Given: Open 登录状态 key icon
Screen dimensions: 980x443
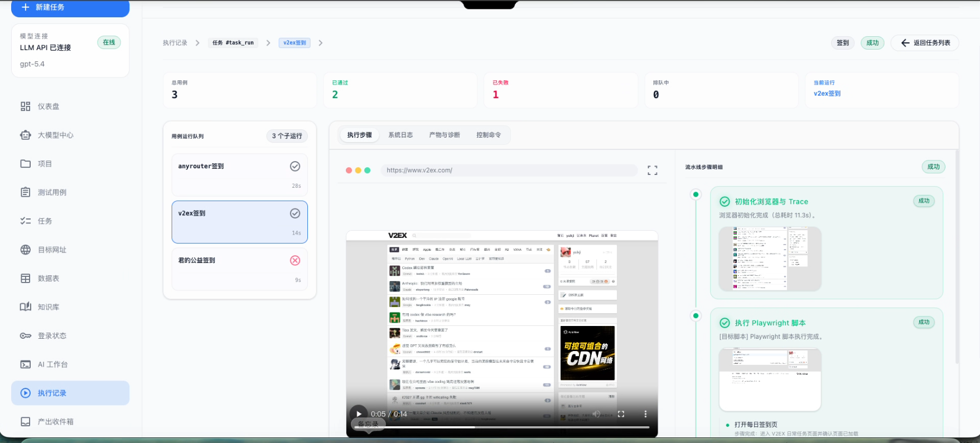Looking at the screenshot, I should (26, 335).
